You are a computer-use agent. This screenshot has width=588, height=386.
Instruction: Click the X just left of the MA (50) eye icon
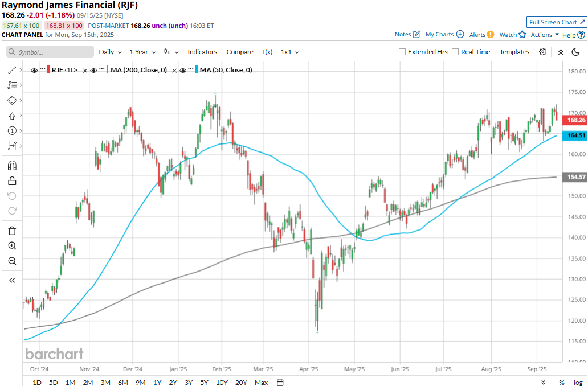point(174,71)
